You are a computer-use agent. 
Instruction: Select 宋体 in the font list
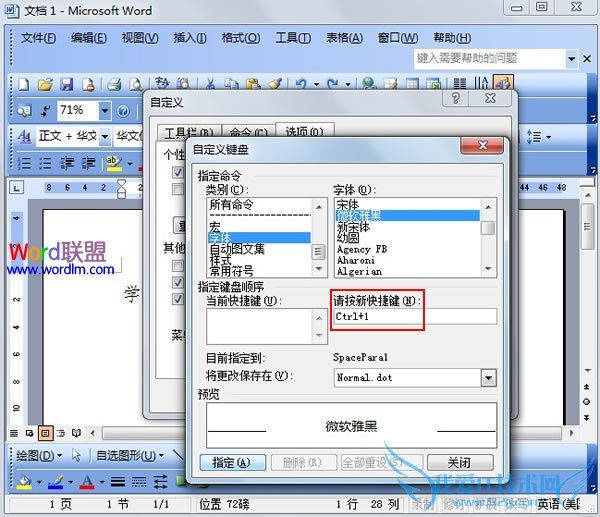[x=407, y=204]
